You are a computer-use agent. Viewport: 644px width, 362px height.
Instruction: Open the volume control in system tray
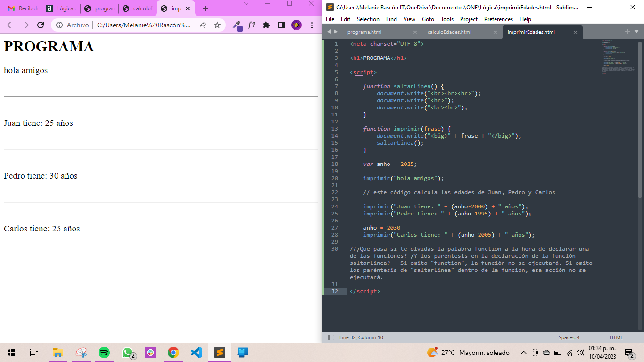coord(580,353)
